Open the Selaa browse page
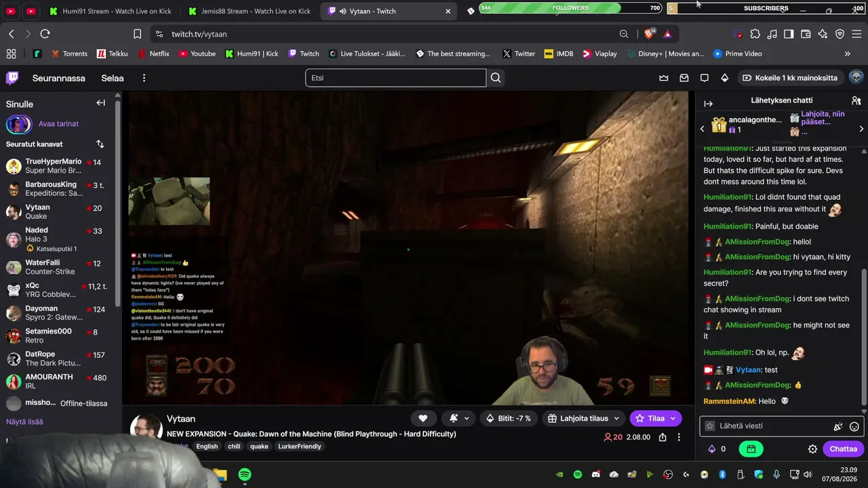This screenshot has width=868, height=488. click(x=113, y=78)
